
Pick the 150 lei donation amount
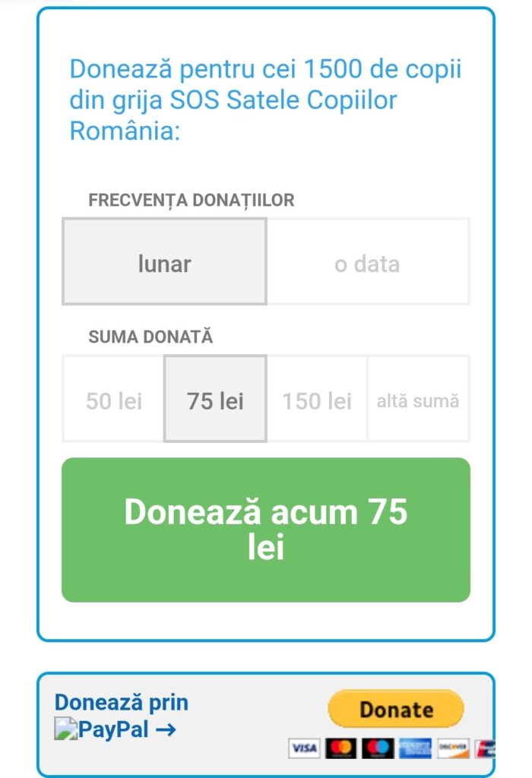pos(316,400)
